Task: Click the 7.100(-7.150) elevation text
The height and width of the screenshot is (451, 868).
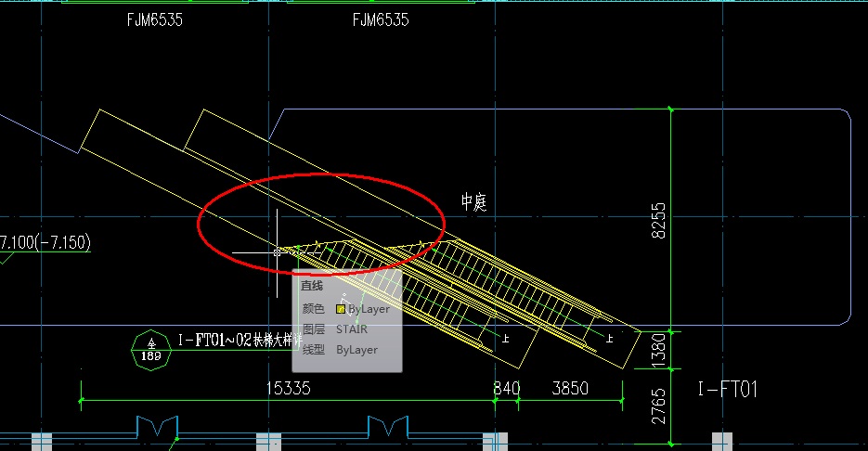Action: (45, 243)
